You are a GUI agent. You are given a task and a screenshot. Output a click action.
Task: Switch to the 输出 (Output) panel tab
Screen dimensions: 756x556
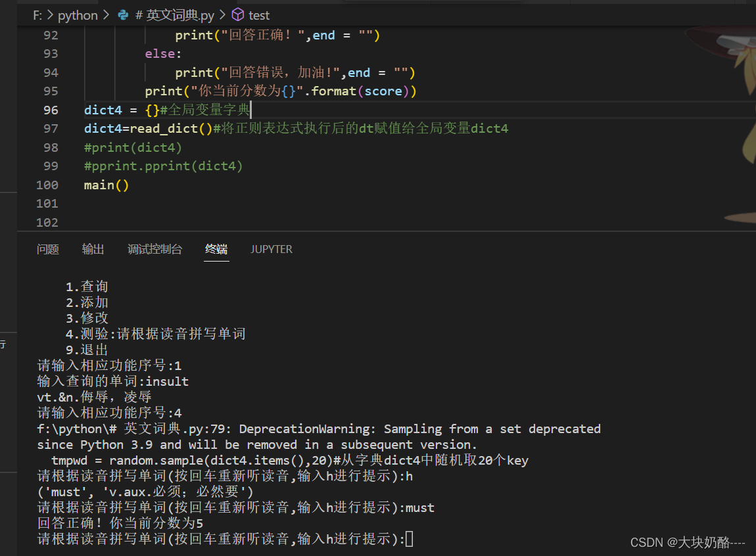[x=93, y=249]
